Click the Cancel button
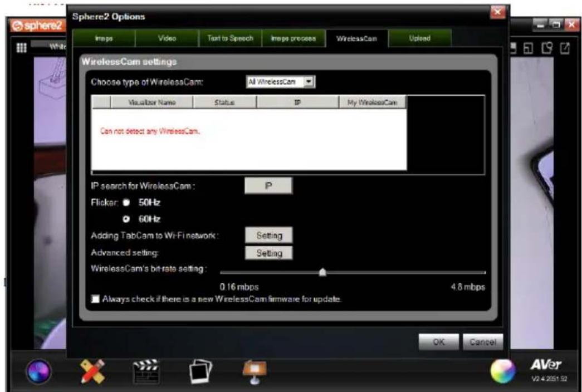Screen dimensions: 582x392 (x=483, y=342)
